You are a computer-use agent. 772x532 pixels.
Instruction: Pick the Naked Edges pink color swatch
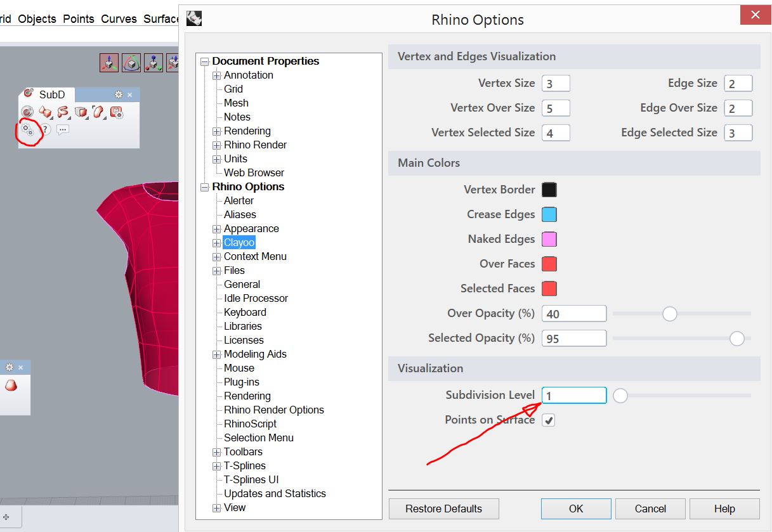[549, 239]
